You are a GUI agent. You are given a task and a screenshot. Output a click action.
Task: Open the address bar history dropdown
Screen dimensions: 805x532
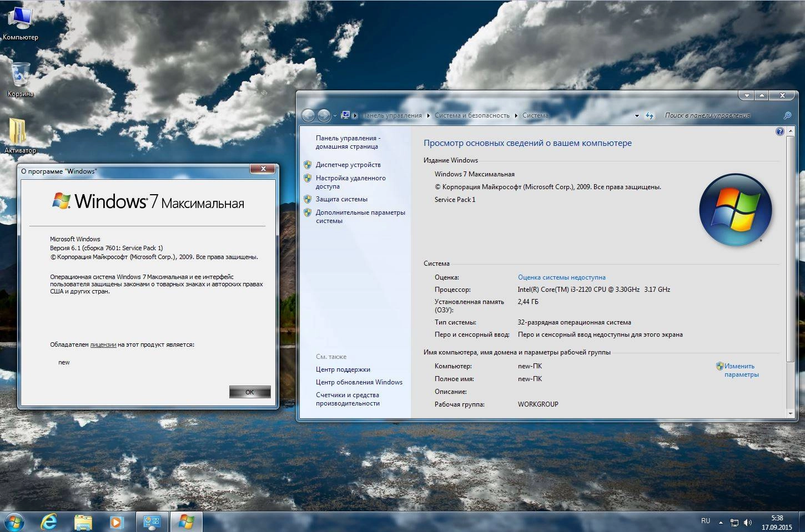[637, 116]
